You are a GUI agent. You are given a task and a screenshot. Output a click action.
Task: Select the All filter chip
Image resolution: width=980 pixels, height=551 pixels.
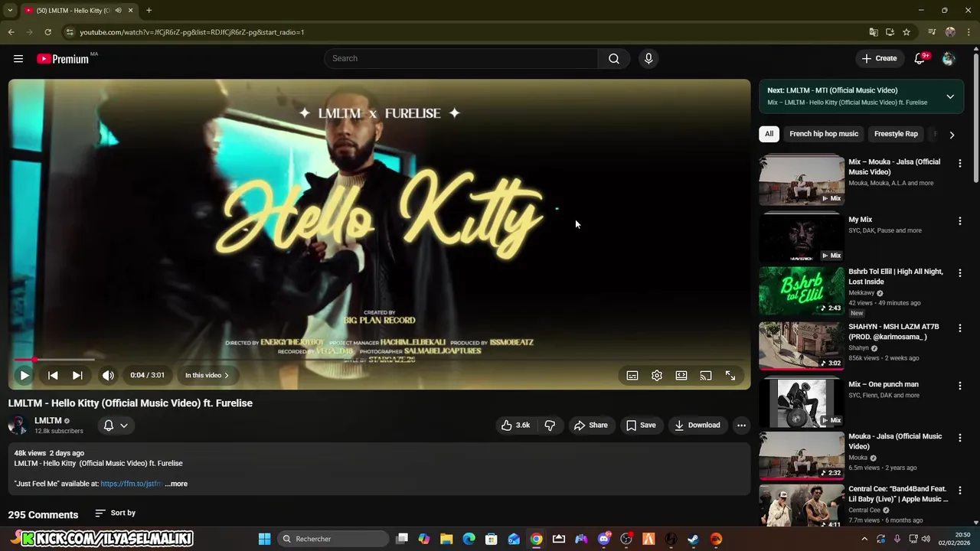click(769, 134)
